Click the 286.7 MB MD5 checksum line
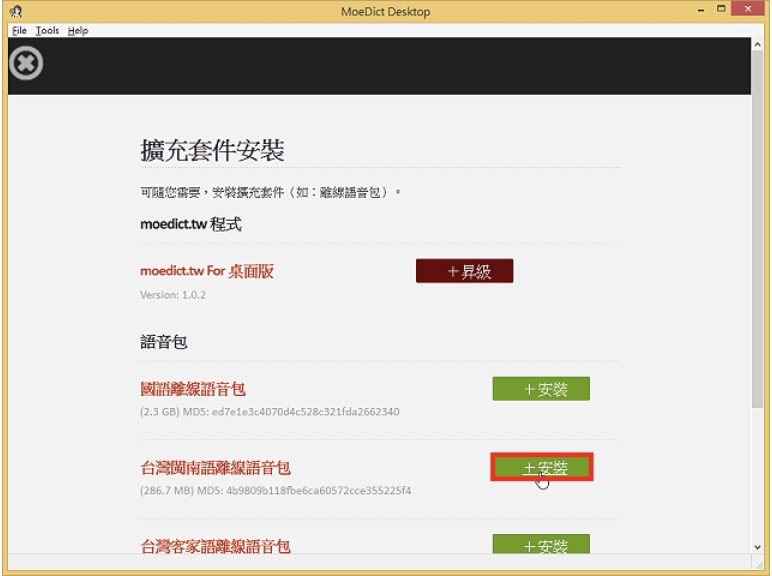This screenshot has height=576, width=772. tap(275, 490)
